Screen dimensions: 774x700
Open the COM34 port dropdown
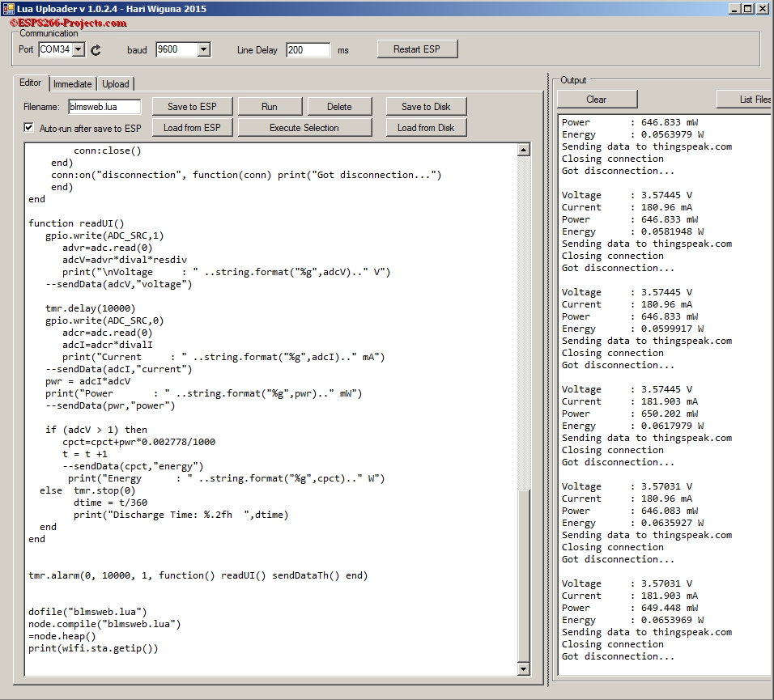pos(79,49)
